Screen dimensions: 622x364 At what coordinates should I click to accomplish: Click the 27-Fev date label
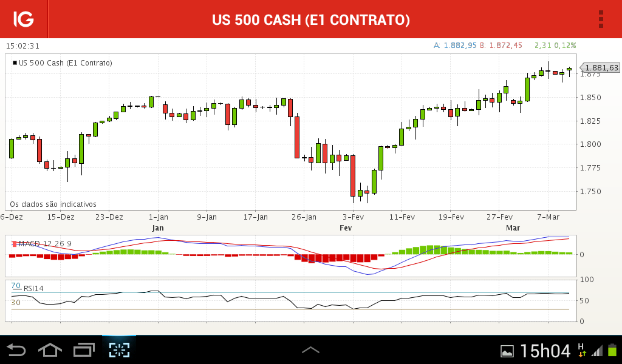click(499, 217)
